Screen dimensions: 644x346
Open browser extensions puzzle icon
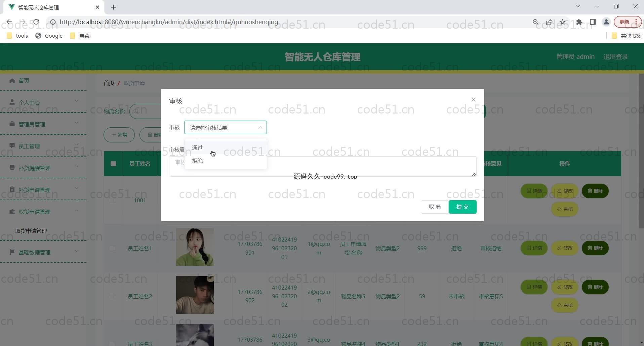pyautogui.click(x=579, y=22)
